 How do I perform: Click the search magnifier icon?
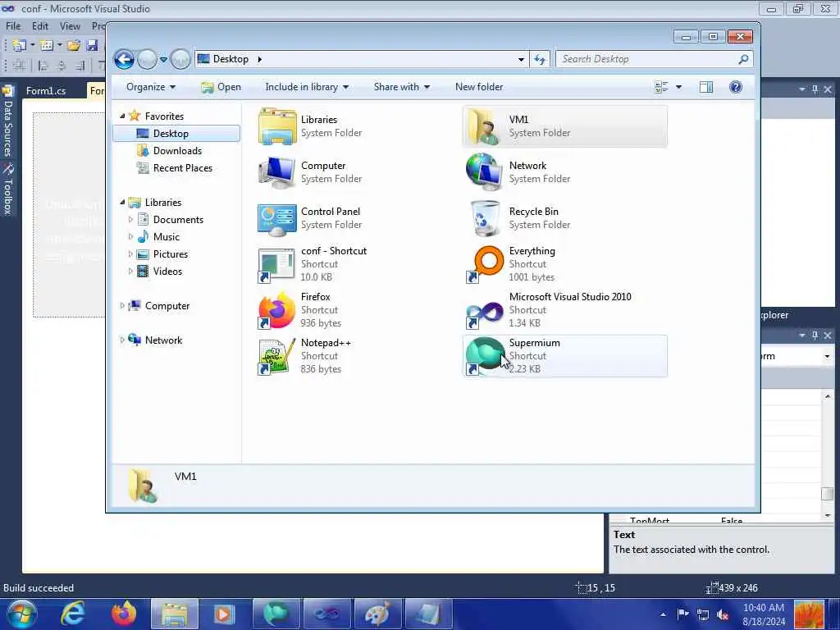point(743,59)
